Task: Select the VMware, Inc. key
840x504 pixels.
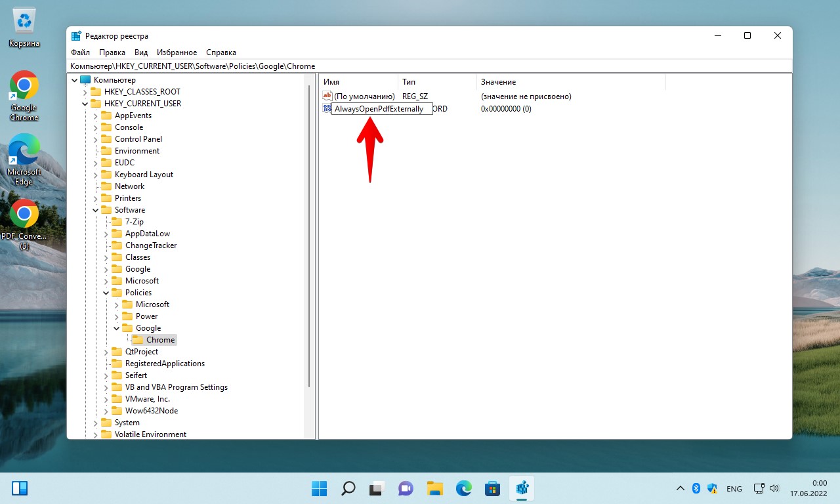Action: pyautogui.click(x=148, y=399)
